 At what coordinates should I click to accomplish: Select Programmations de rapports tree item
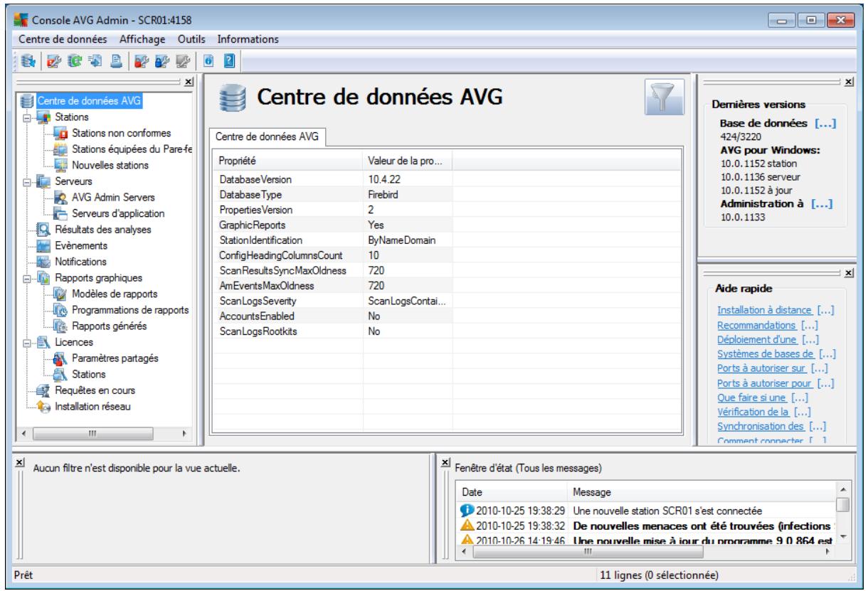[129, 310]
